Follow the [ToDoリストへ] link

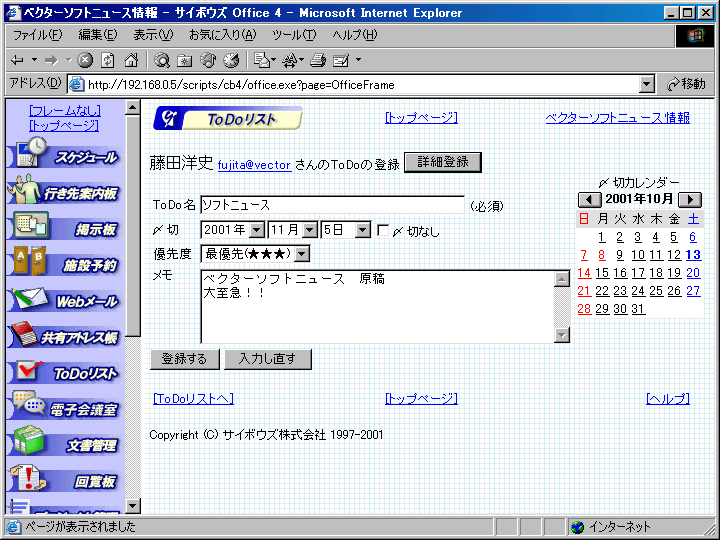(193, 398)
